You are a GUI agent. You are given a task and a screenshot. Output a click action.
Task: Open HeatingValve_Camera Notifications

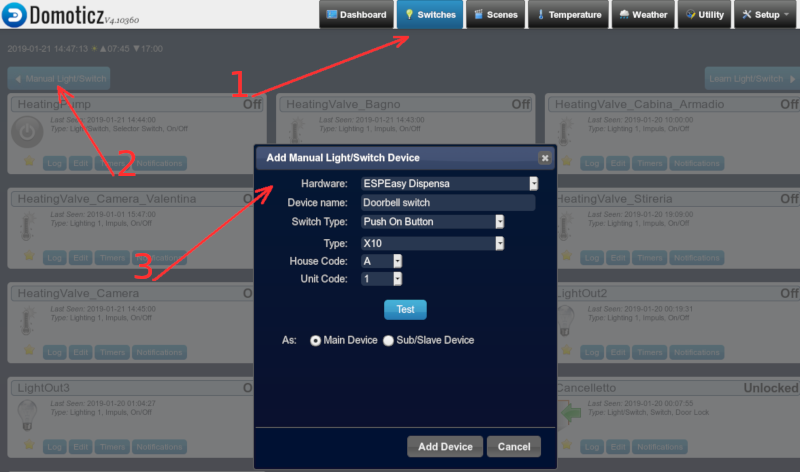tap(159, 352)
